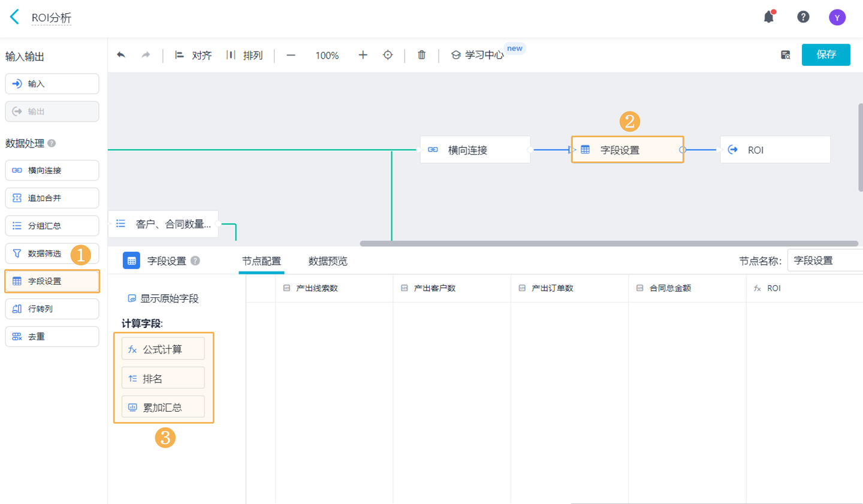Click the zoom out minus icon
Screen dimensions: 863x504
[291, 55]
